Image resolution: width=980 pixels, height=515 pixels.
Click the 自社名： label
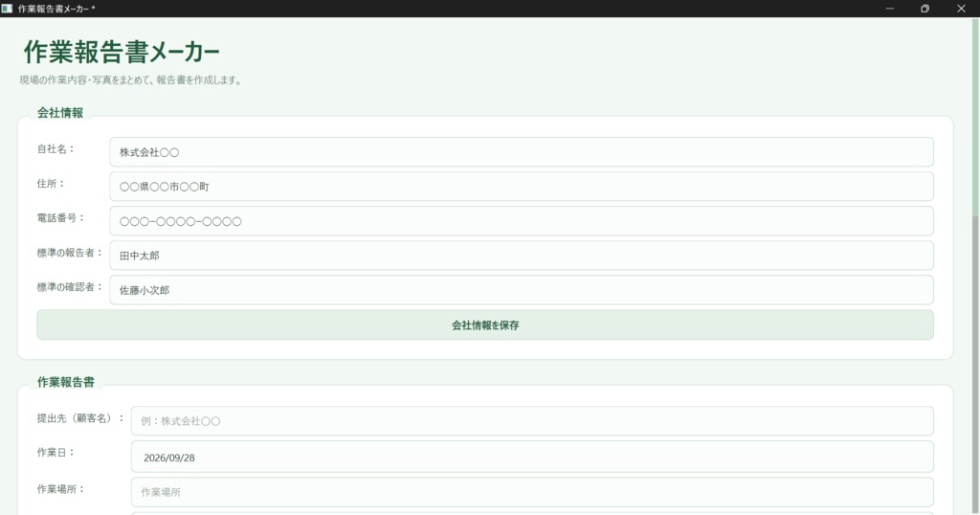click(x=56, y=148)
